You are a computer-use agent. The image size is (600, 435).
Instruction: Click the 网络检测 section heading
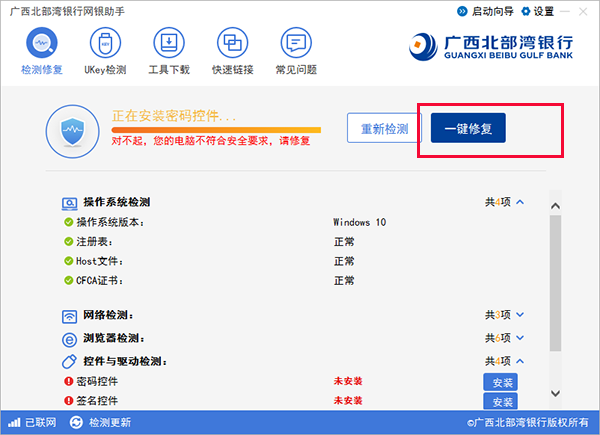[108, 315]
